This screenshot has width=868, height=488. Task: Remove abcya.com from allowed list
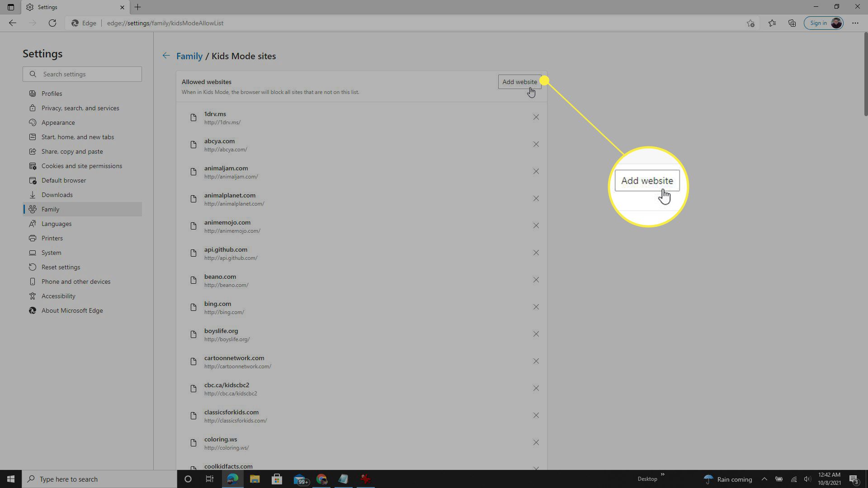pos(536,144)
